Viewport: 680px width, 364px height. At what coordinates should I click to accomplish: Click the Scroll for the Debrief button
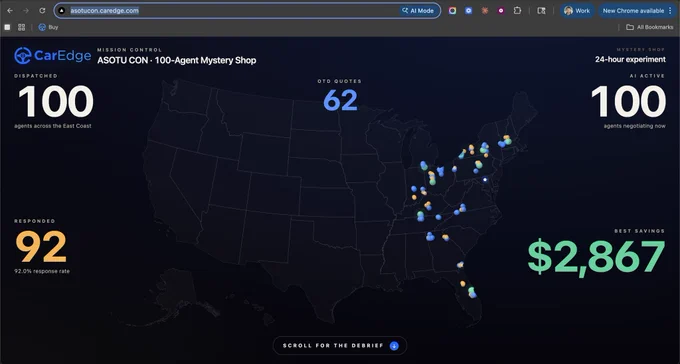tap(340, 346)
